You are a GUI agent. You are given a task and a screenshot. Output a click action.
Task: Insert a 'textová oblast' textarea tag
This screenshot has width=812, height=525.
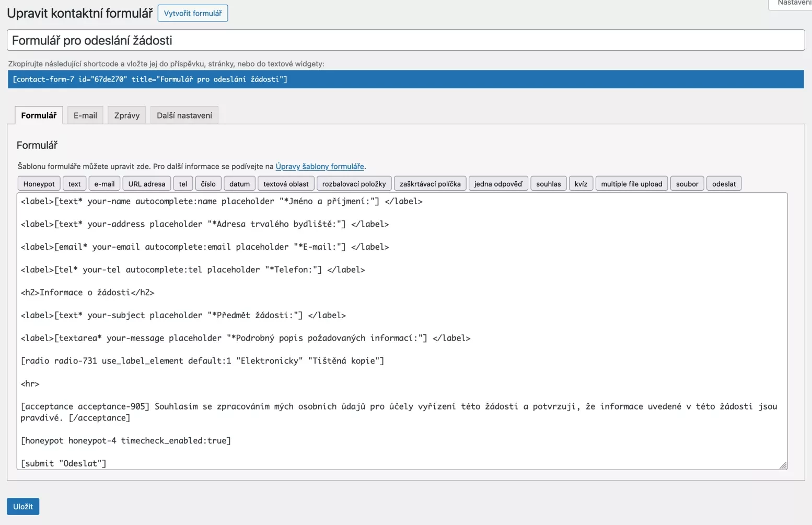pos(286,184)
